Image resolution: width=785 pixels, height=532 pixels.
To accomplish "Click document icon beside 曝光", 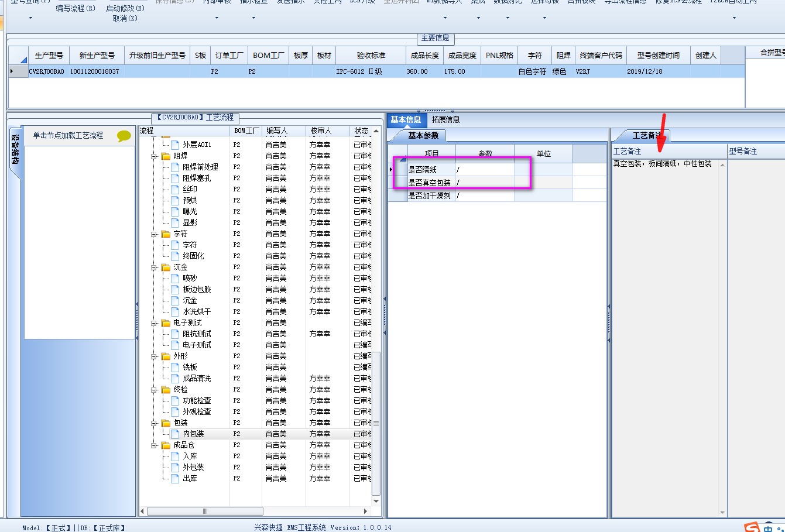I will tap(175, 212).
